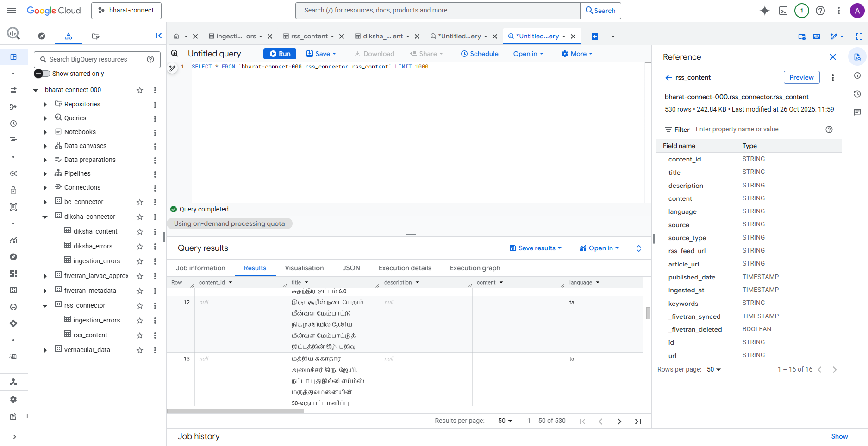Screen dimensions: 868x446
Task: Open the job details info icon in right rail
Action: [x=857, y=75]
